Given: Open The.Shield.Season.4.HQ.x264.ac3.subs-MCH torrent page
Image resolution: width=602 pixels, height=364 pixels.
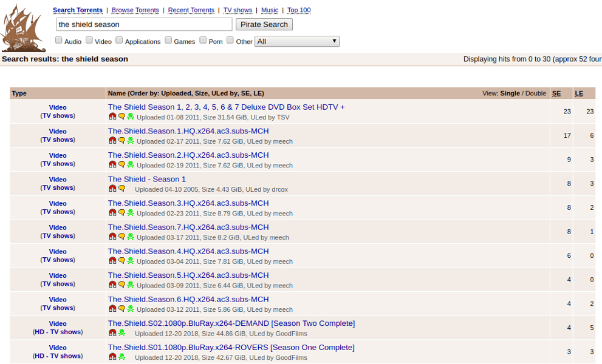Looking at the screenshot, I should tap(188, 251).
